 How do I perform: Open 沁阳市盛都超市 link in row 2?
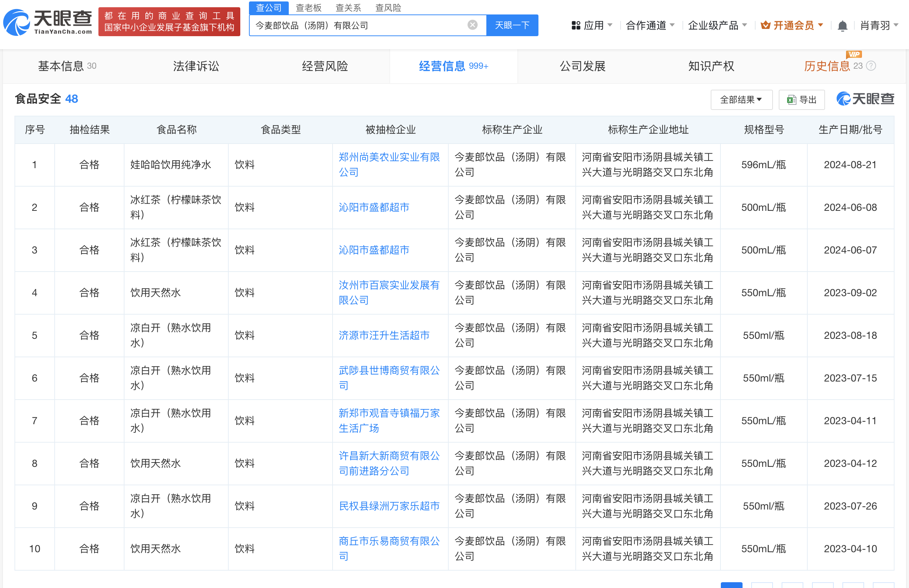pyautogui.click(x=374, y=208)
